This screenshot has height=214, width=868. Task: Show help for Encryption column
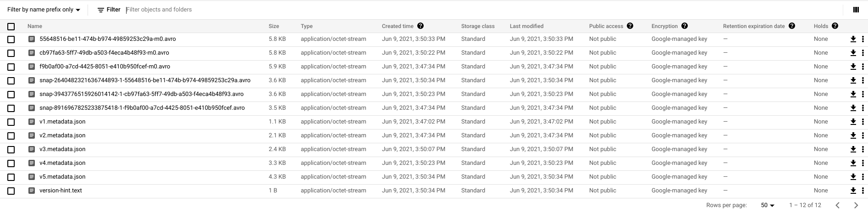[x=685, y=26]
